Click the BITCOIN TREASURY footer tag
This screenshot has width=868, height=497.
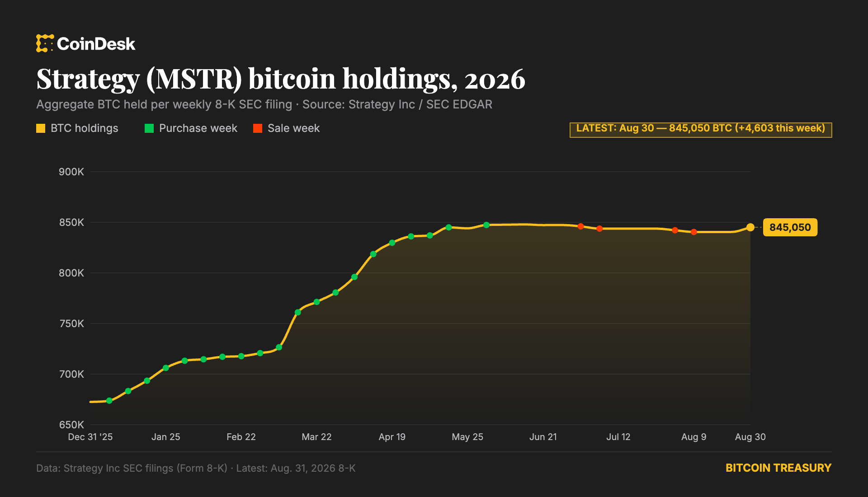(778, 468)
